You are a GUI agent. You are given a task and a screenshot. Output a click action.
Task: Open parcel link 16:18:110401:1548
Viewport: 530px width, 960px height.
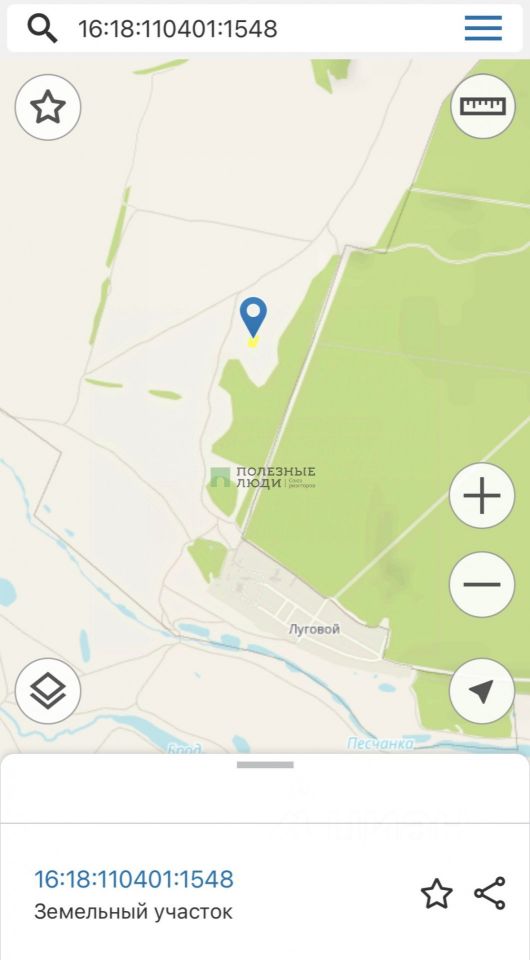[x=133, y=879]
